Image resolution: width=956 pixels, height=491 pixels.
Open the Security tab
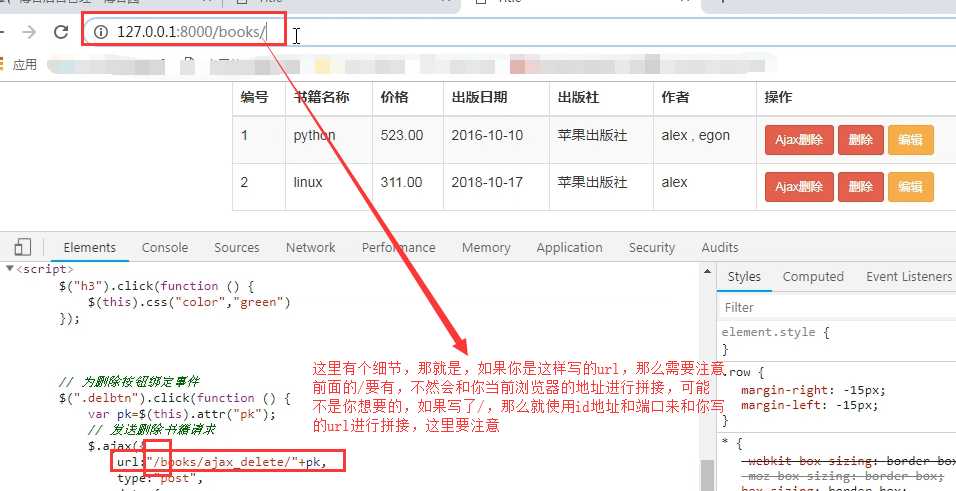click(x=652, y=248)
